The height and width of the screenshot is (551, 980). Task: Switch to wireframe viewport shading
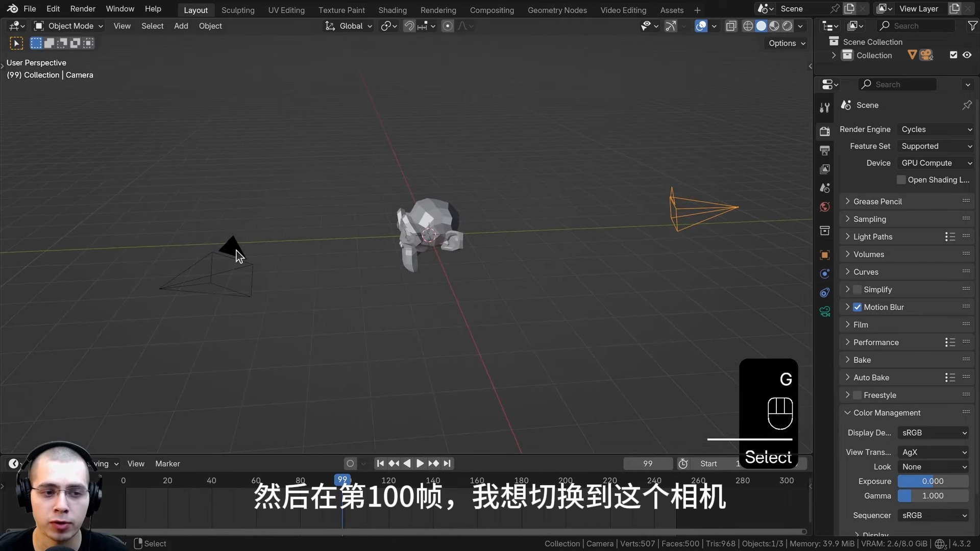pos(748,26)
